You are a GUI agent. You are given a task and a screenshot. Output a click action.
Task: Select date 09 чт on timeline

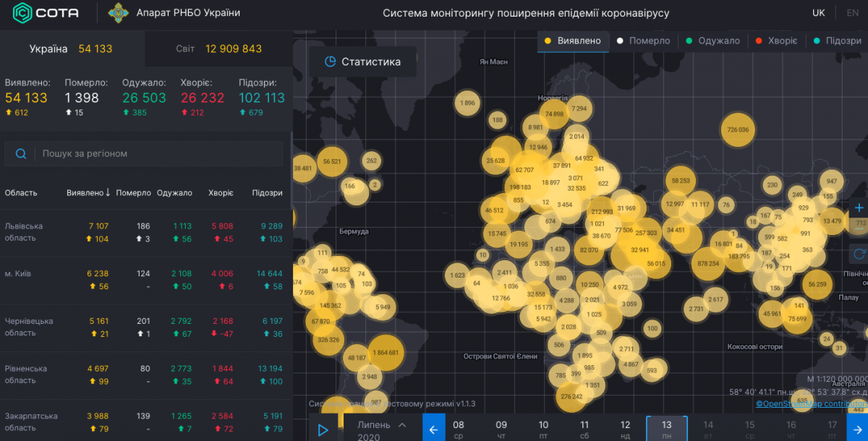click(501, 429)
